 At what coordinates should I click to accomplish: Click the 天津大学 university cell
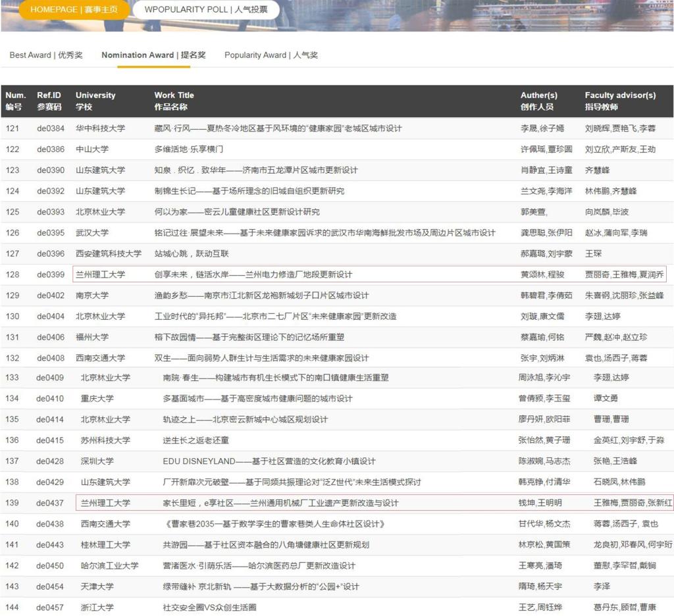point(97,586)
